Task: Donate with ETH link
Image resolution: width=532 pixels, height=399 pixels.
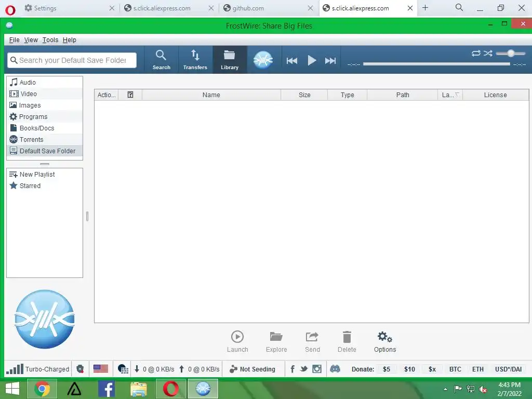Action: (x=478, y=369)
